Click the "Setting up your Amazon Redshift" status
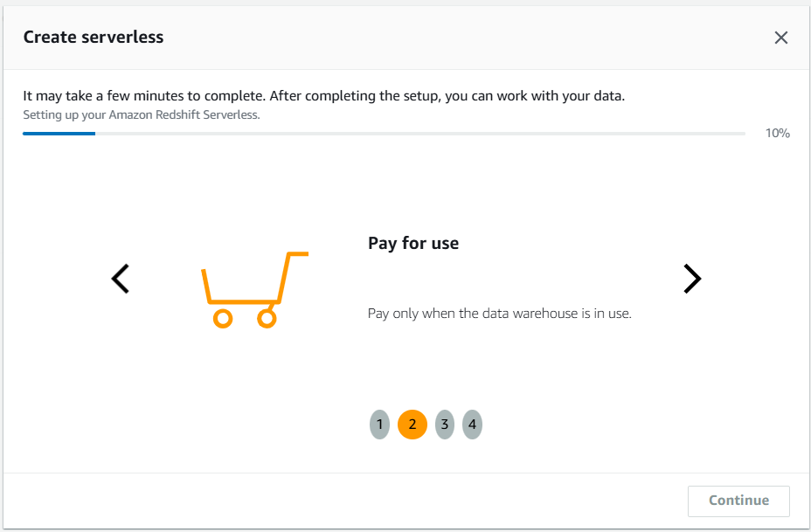The width and height of the screenshot is (811, 532). point(141,114)
